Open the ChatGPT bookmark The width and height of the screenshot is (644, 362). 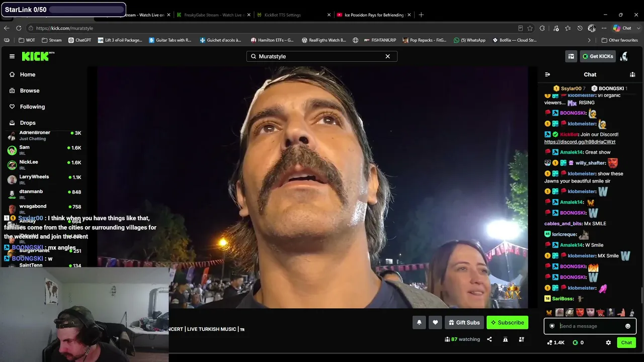tap(80, 40)
